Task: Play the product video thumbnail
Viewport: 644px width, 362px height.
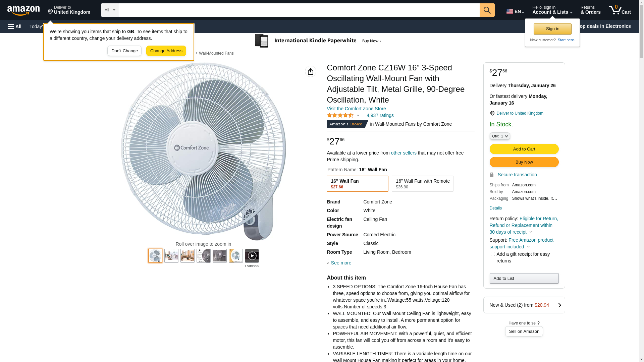Action: [x=252, y=256]
